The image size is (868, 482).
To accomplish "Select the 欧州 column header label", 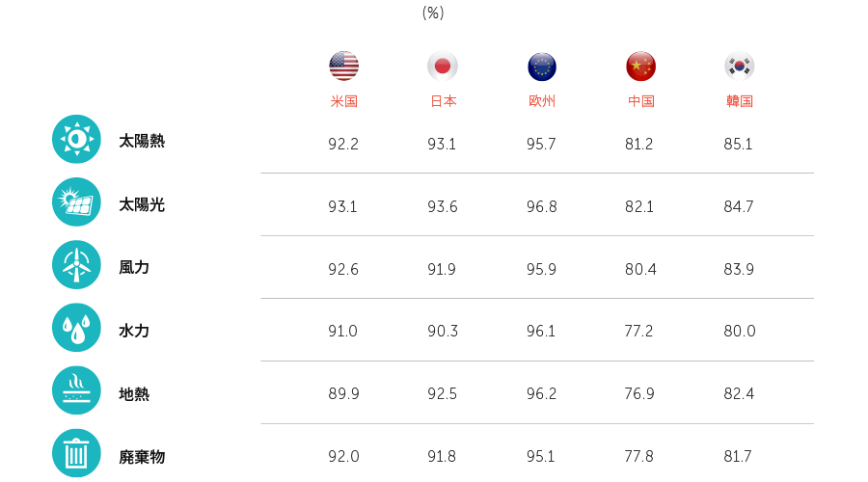I will (542, 101).
